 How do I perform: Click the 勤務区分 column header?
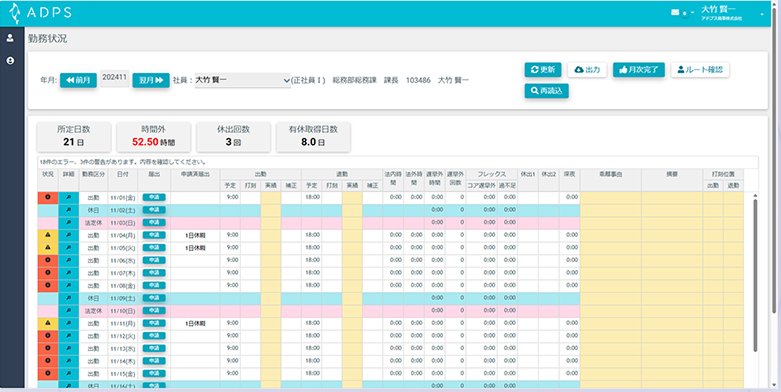click(x=93, y=180)
